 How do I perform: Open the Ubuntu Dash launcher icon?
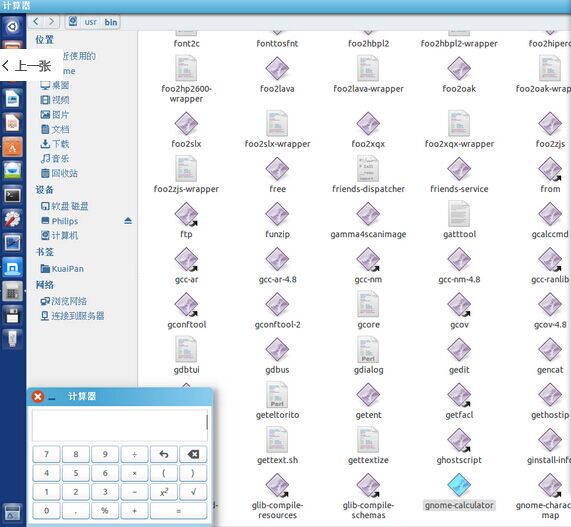click(x=13, y=26)
